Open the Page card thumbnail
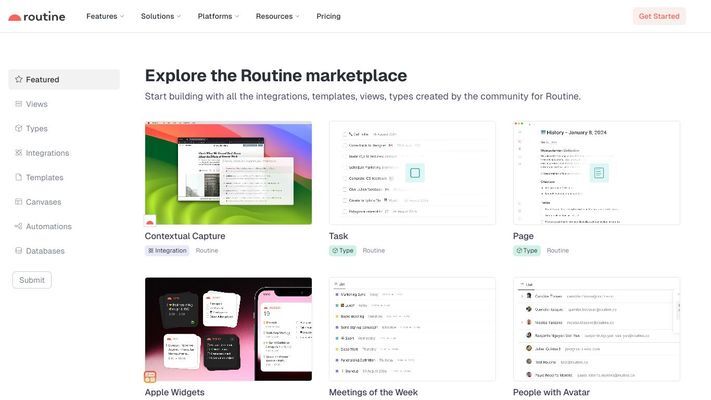This screenshot has width=711, height=400. click(x=596, y=173)
